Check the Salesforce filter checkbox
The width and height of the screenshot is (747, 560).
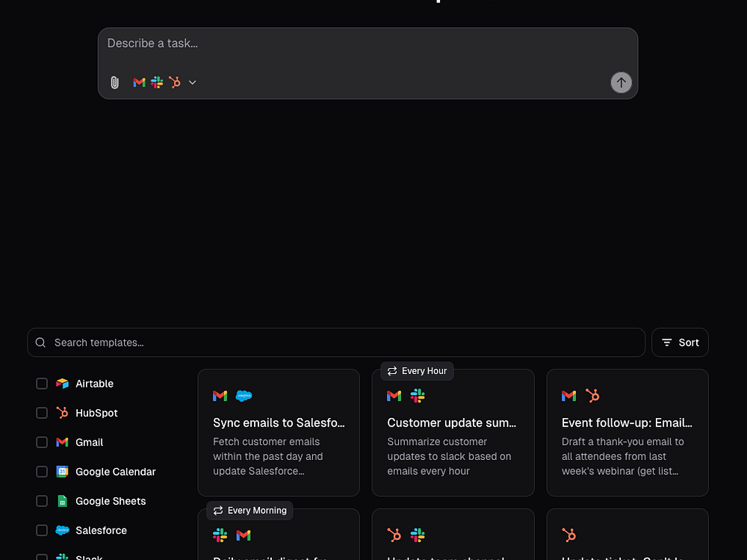pos(42,530)
